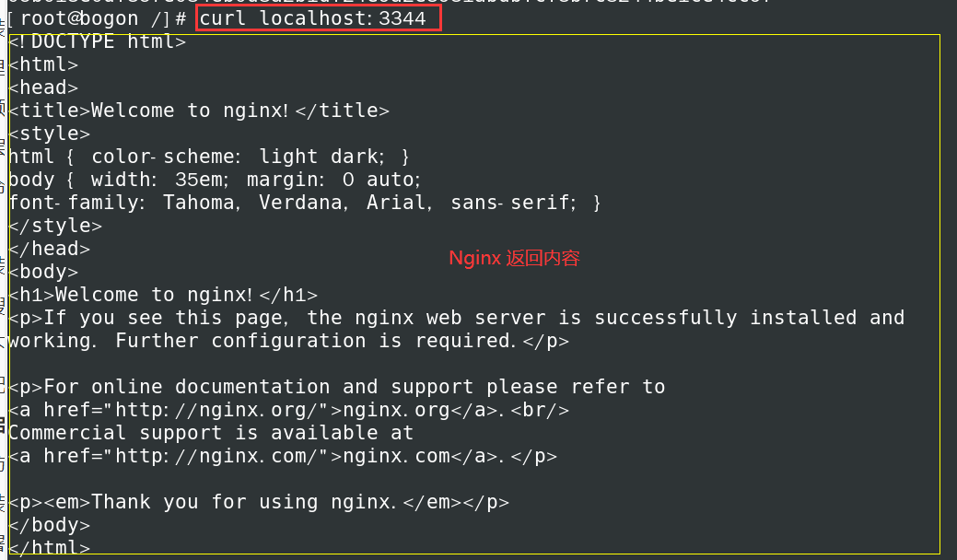Screen dimensions: 957x560
Task: Click Commercial support is available at
Action: click(211, 433)
